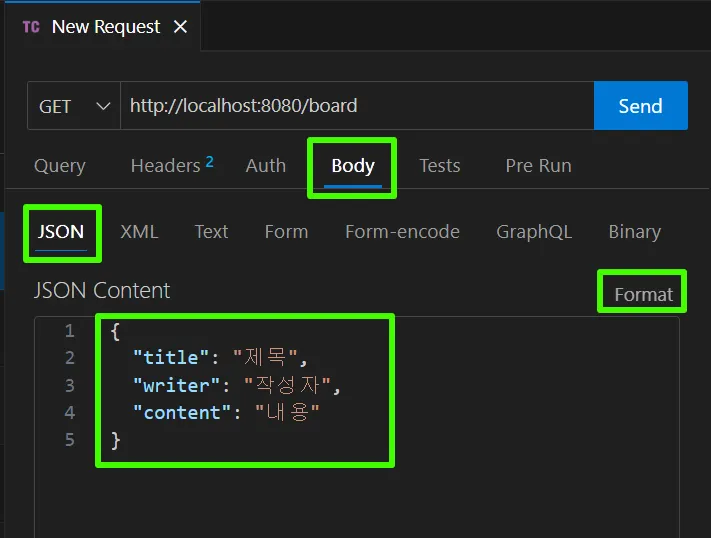Viewport: 711px width, 538px height.
Task: Choose Text body type
Action: click(211, 232)
